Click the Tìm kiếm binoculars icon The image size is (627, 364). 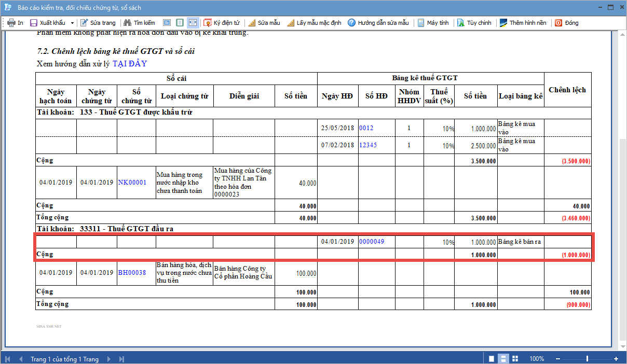coord(127,23)
